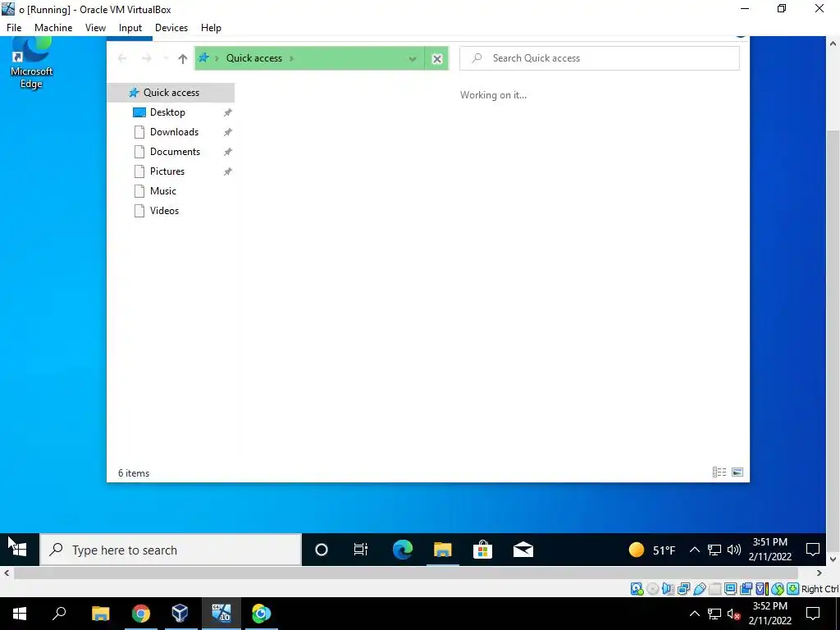The height and width of the screenshot is (630, 840).
Task: Click the guest 'Type here to search' box
Action: point(171,550)
